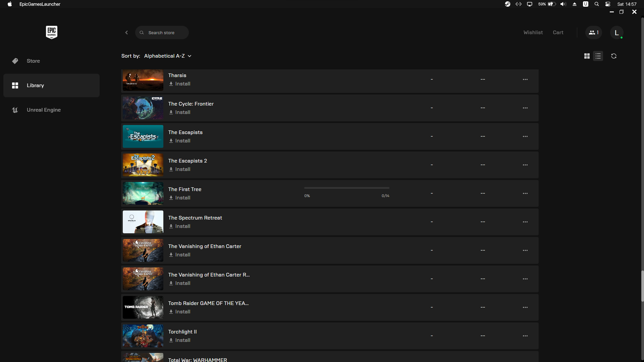The image size is (644, 362).
Task: Install Torchlight II
Action: [180, 340]
